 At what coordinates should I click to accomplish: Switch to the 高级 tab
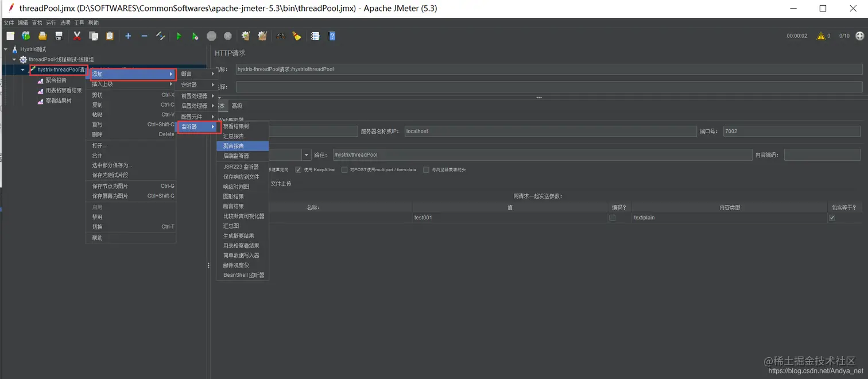[x=237, y=106]
